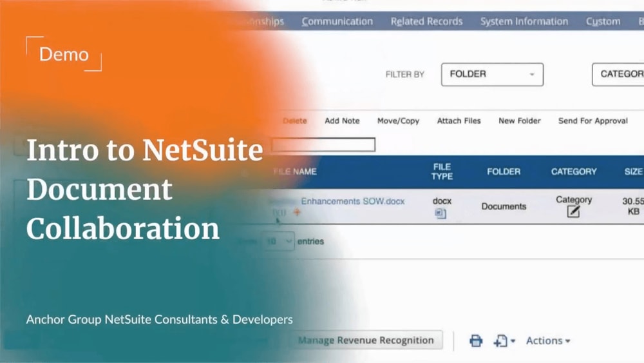This screenshot has height=363, width=644.
Task: Open the CATEGORY filter dropdown
Action: [x=618, y=74]
